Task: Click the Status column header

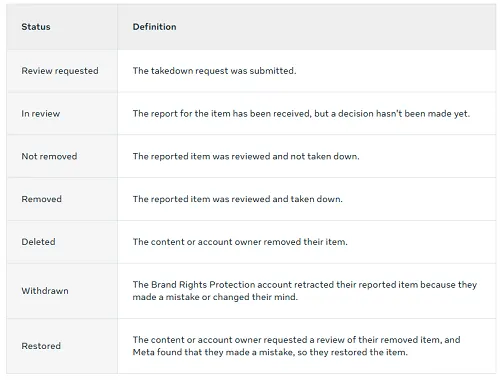Action: click(36, 27)
